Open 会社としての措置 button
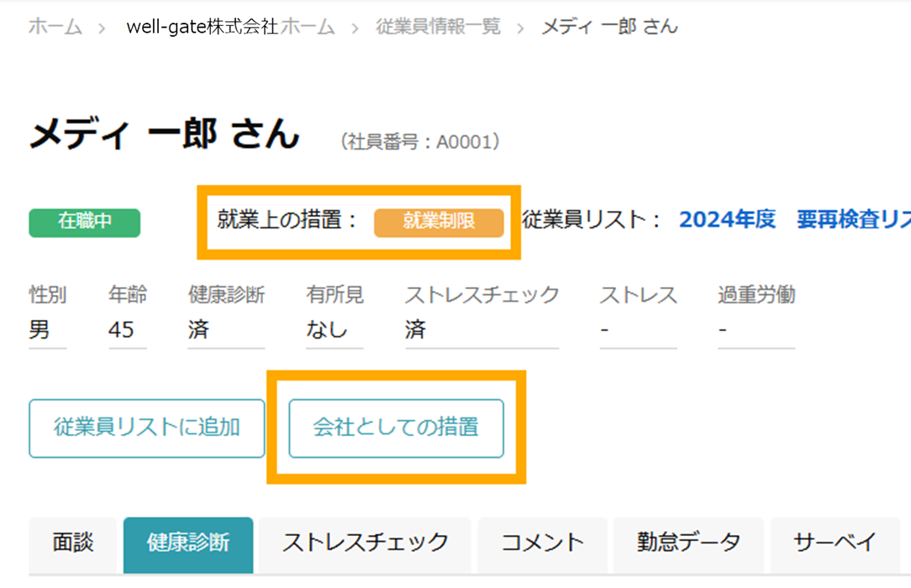911x588 pixels. [396, 428]
